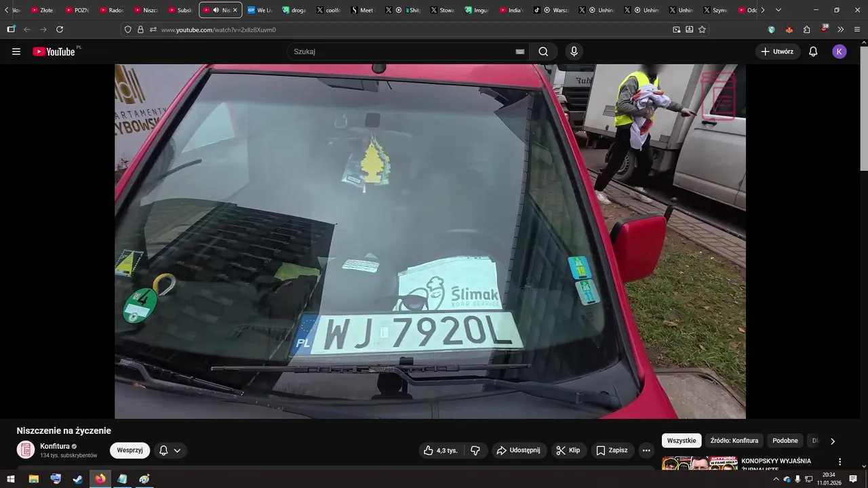
Task: Click the video title Niszczenie na życzenie
Action: [x=64, y=430]
